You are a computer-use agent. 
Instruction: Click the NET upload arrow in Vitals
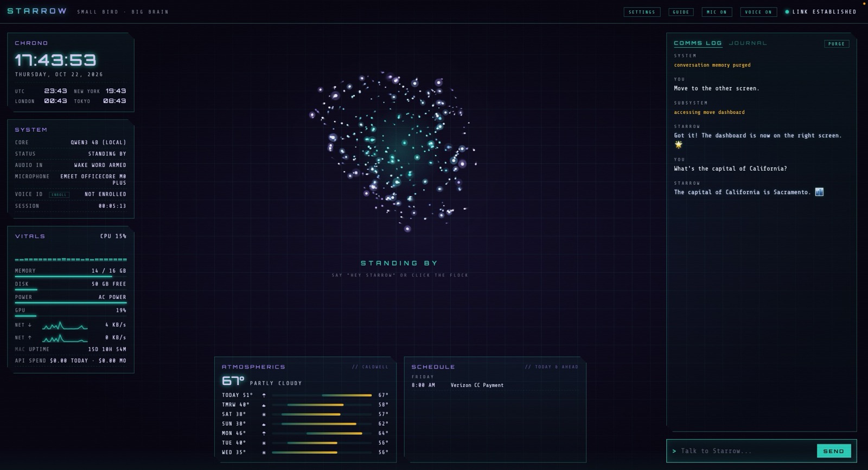pos(30,337)
